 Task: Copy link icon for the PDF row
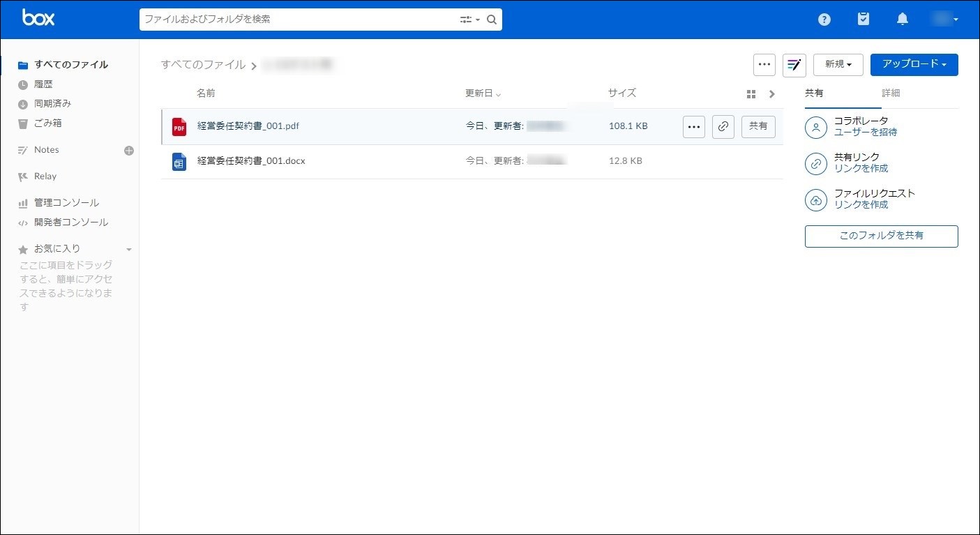[723, 127]
